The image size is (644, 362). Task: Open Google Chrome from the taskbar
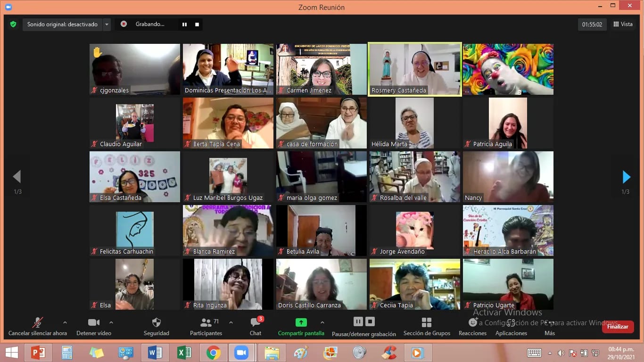coord(213,353)
